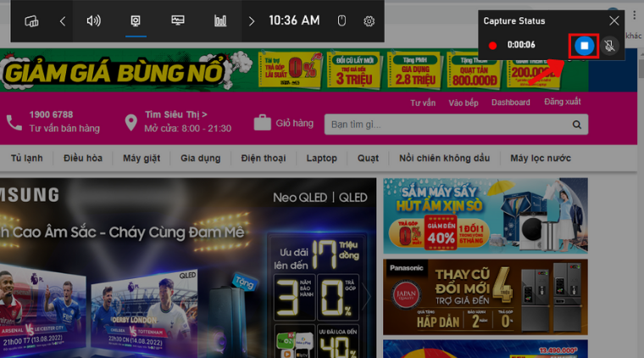Click the shopping bag cart icon
Image resolution: width=644 pixels, height=358 pixels.
click(x=262, y=122)
